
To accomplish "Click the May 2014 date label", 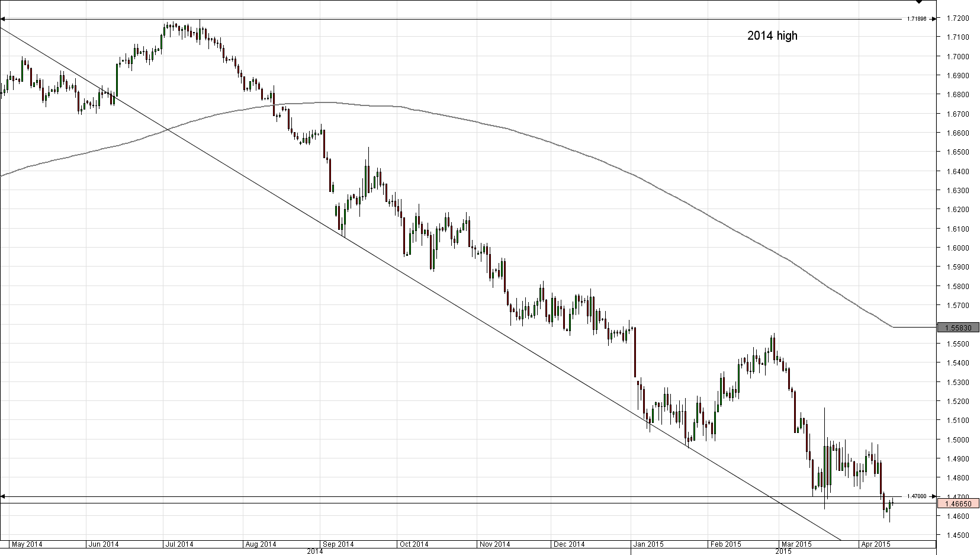I will click(x=27, y=544).
